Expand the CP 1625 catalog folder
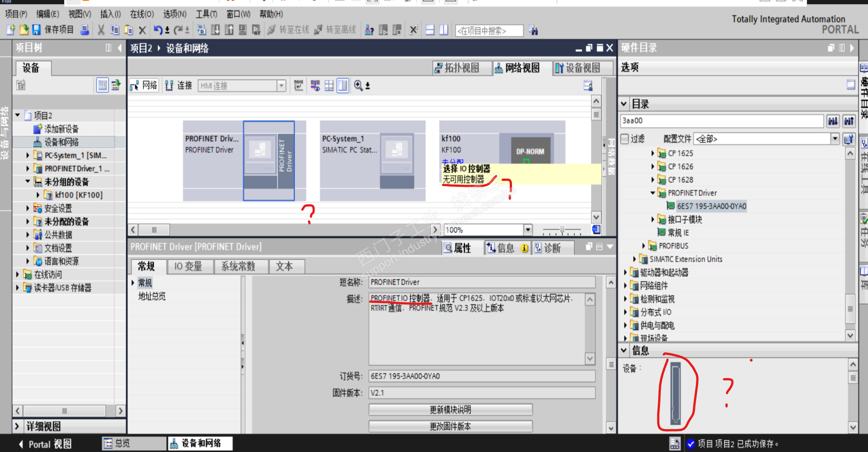Image resolution: width=868 pixels, height=452 pixels. [652, 153]
